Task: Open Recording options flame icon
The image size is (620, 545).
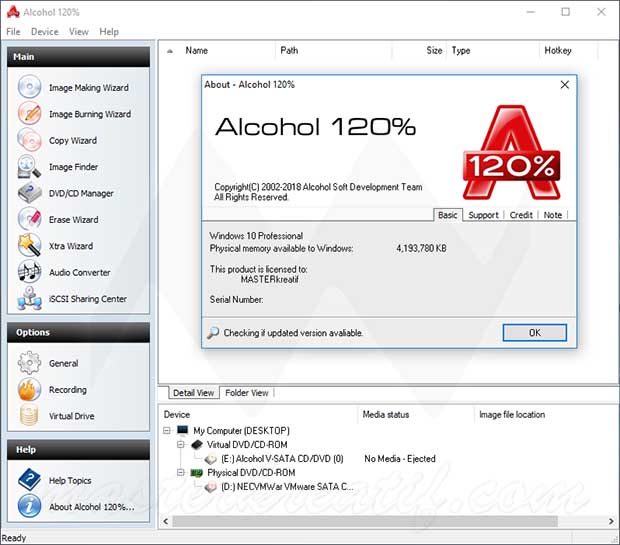Action: click(x=29, y=389)
